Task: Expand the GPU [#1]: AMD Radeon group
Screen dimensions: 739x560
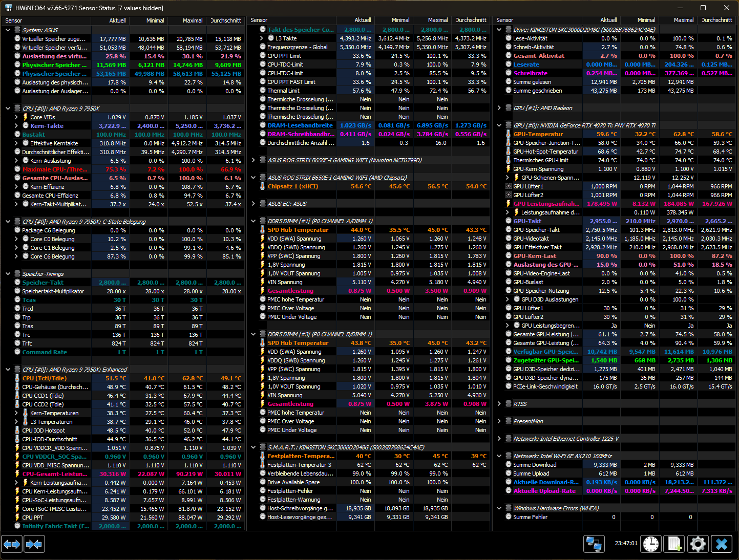Action: (499, 108)
